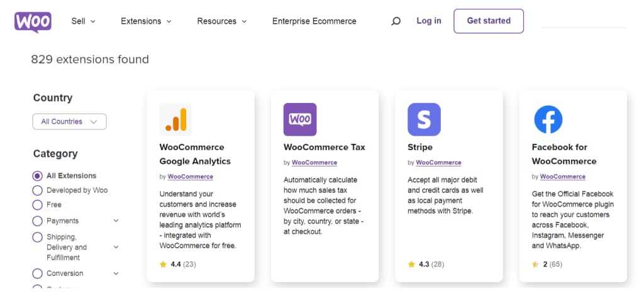Viewport: 644px width, 296px height.
Task: Click WooCommerce author link under Stripe
Action: point(438,163)
